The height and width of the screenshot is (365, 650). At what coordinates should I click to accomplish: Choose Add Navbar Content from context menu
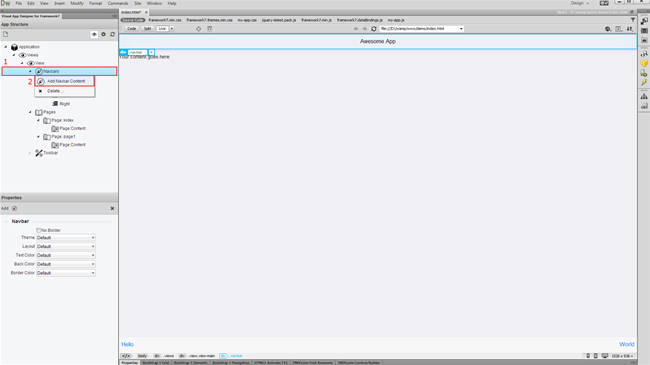65,81
